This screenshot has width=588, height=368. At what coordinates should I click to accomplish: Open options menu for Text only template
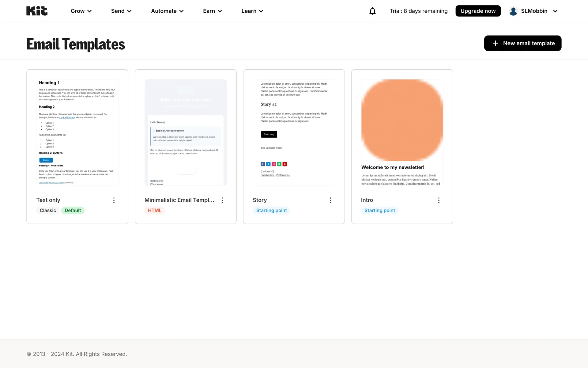coord(114,200)
